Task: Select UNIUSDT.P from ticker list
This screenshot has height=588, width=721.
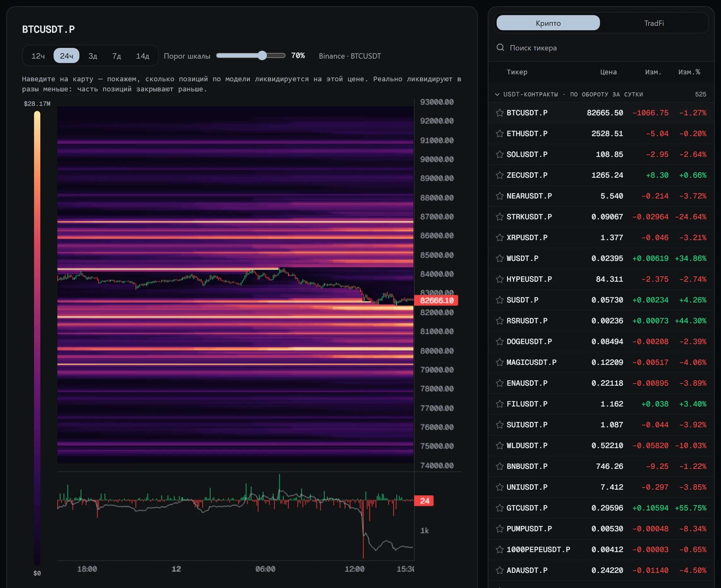Action: 601,487
